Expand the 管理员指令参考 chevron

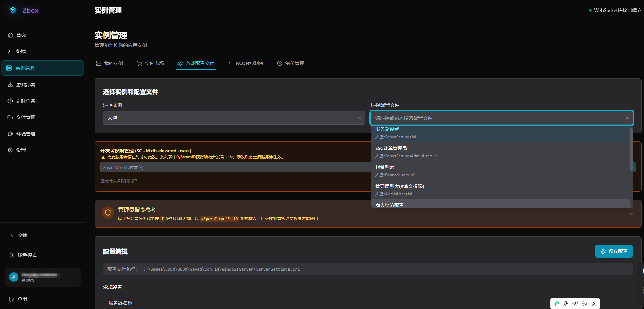[631, 214]
